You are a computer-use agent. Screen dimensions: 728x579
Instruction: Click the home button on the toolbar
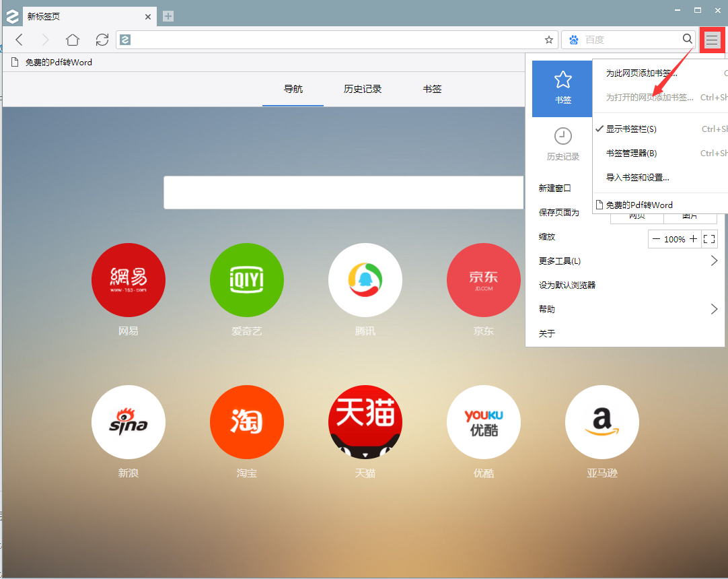tap(72, 40)
